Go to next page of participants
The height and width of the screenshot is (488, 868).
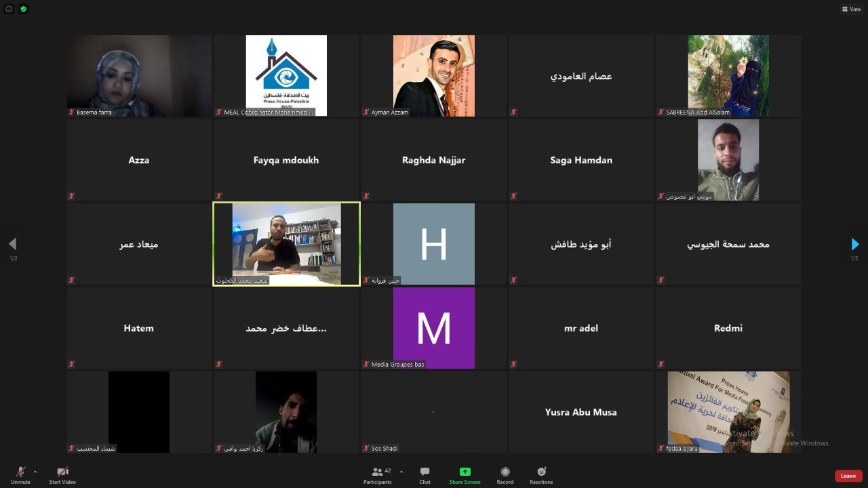coord(854,244)
